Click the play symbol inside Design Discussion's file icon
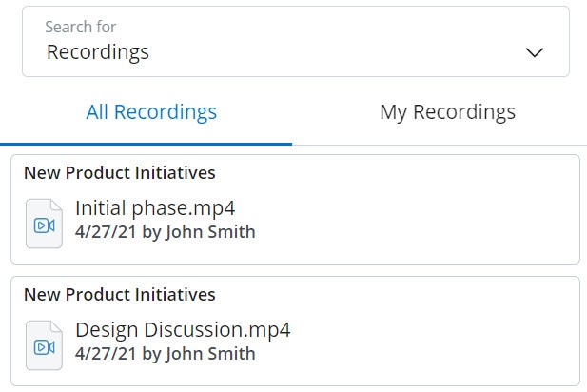Image resolution: width=587 pixels, height=392 pixels. (x=43, y=347)
